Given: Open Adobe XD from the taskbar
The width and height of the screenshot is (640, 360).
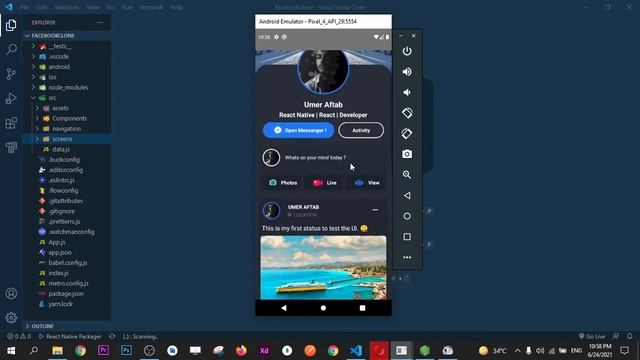Looking at the screenshot, I should tap(264, 351).
